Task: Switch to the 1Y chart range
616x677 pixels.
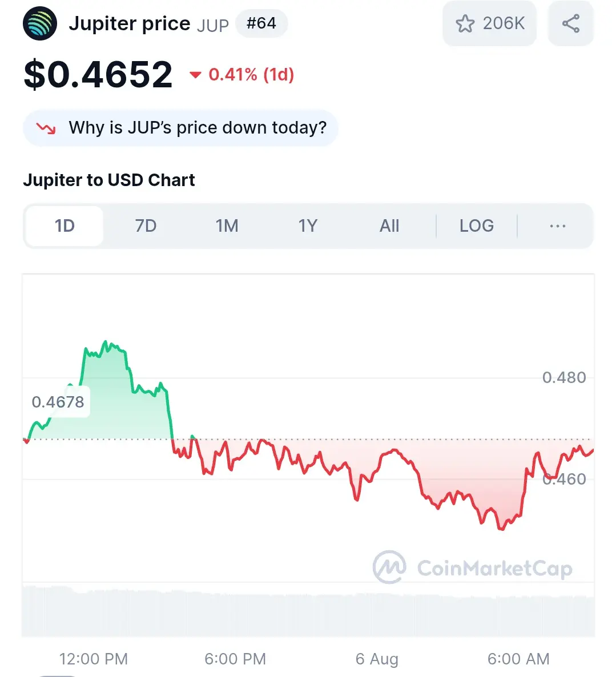Action: [x=308, y=226]
